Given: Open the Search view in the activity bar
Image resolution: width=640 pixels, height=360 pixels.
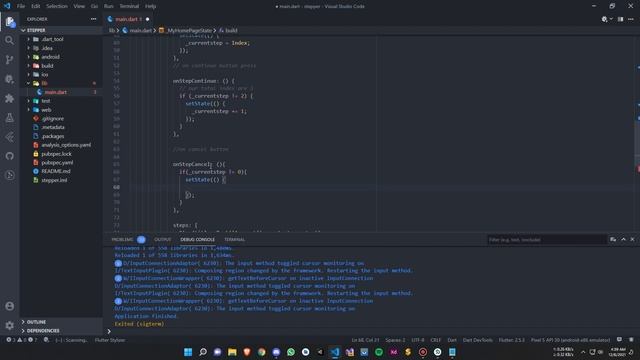Looking at the screenshot, I should (9, 40).
